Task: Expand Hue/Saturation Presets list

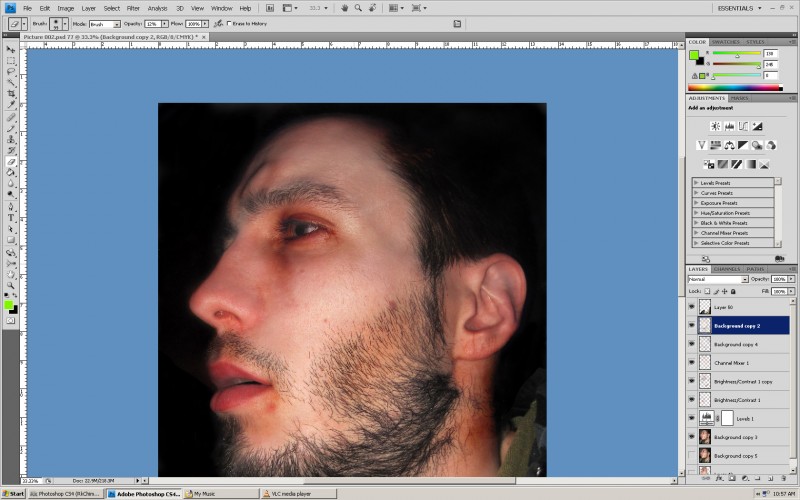Action: (x=696, y=213)
